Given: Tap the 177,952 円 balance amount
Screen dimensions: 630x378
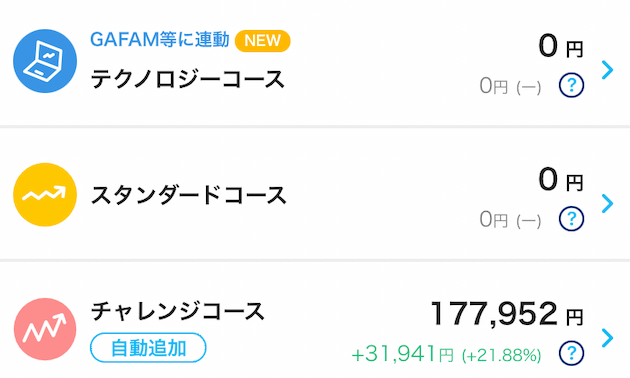Looking at the screenshot, I should pyautogui.click(x=507, y=314).
